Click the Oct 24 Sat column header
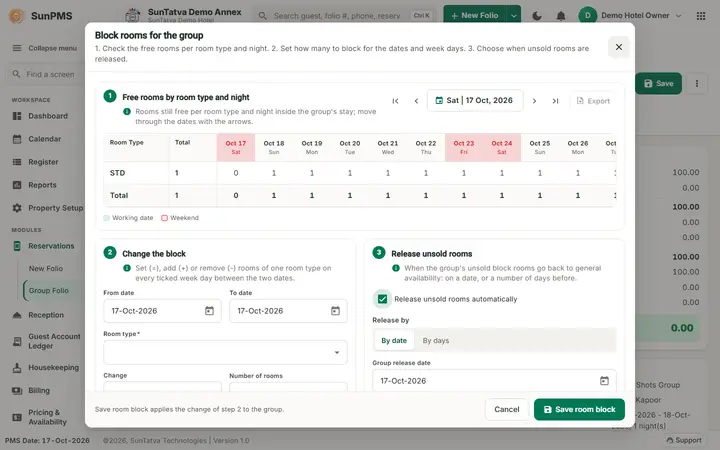This screenshot has width=720, height=450. (502, 147)
